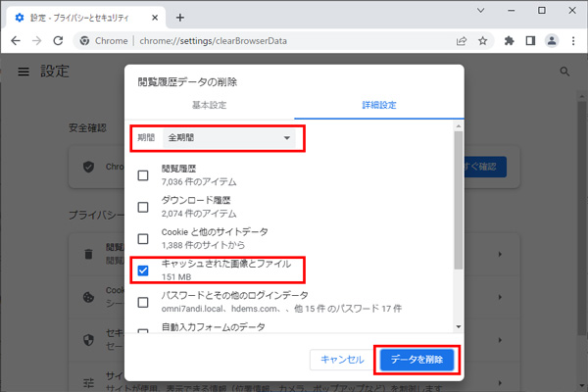The image size is (588, 392).
Task: Check the ダウンロード履歴 checkbox
Action: point(143,207)
